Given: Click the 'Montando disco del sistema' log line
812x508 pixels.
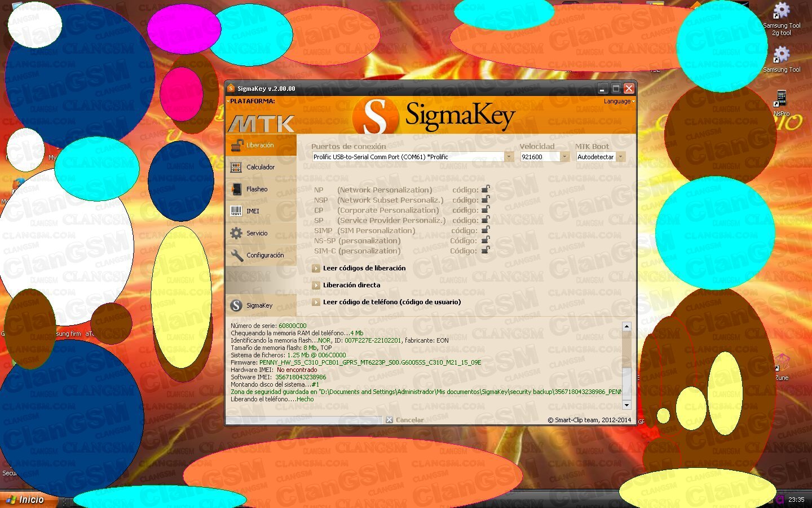Looking at the screenshot, I should pos(275,384).
